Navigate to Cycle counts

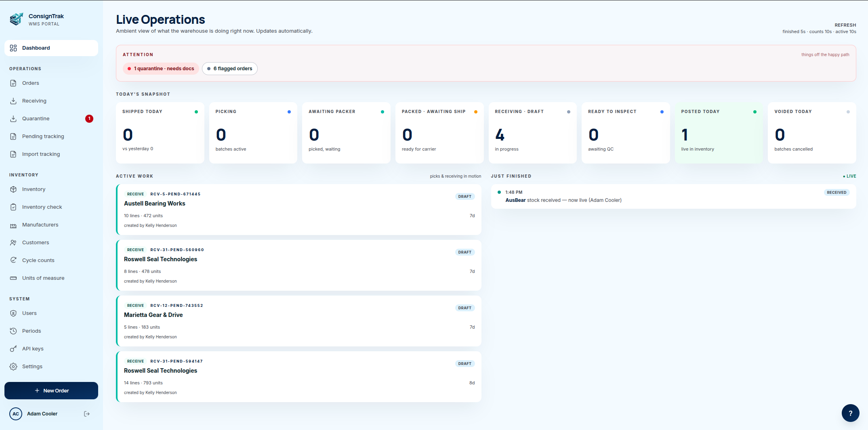[51, 260]
